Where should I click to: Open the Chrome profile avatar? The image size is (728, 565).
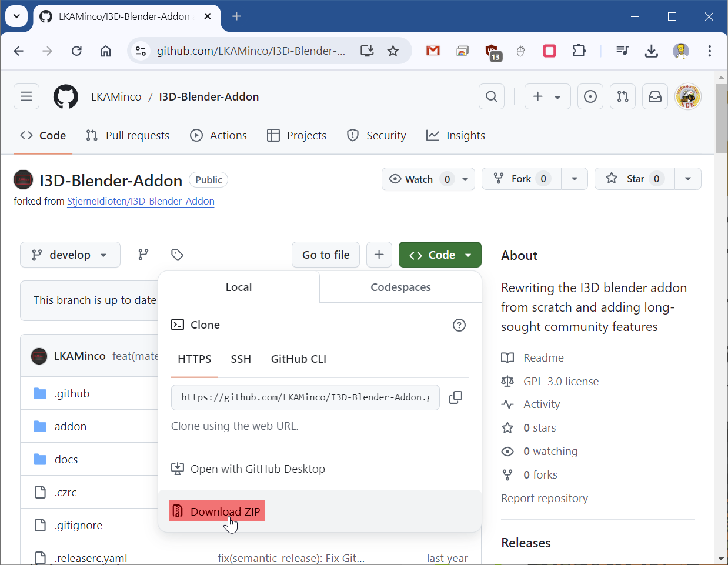pos(681,51)
